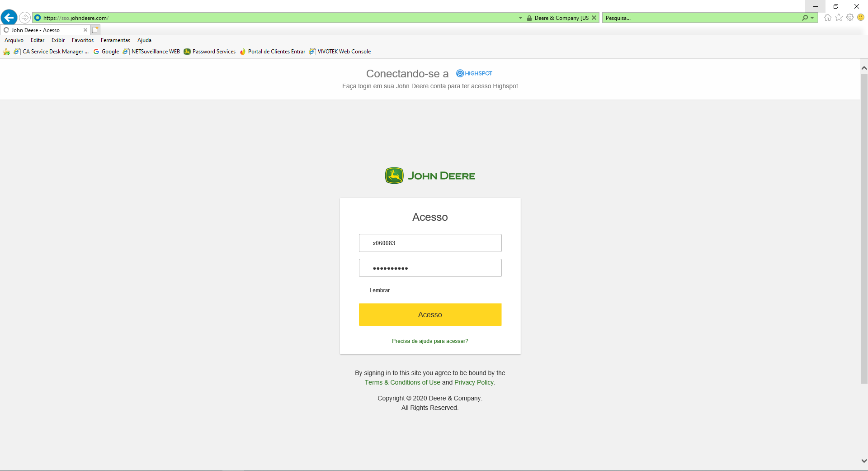Screen dimensions: 868x471
Task: Open the Privacy Policy link
Action: [474, 382]
